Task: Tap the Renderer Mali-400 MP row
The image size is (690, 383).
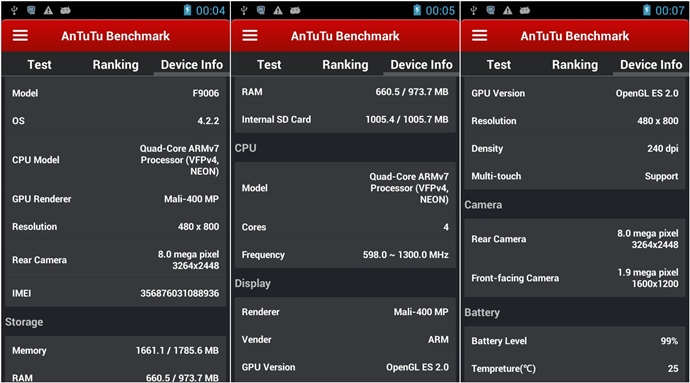Action: pyautogui.click(x=345, y=312)
